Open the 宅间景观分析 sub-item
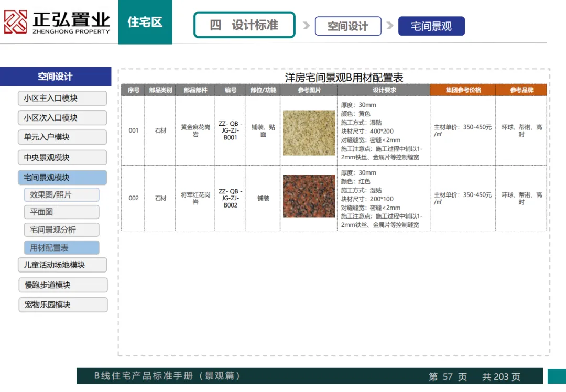 coord(62,230)
